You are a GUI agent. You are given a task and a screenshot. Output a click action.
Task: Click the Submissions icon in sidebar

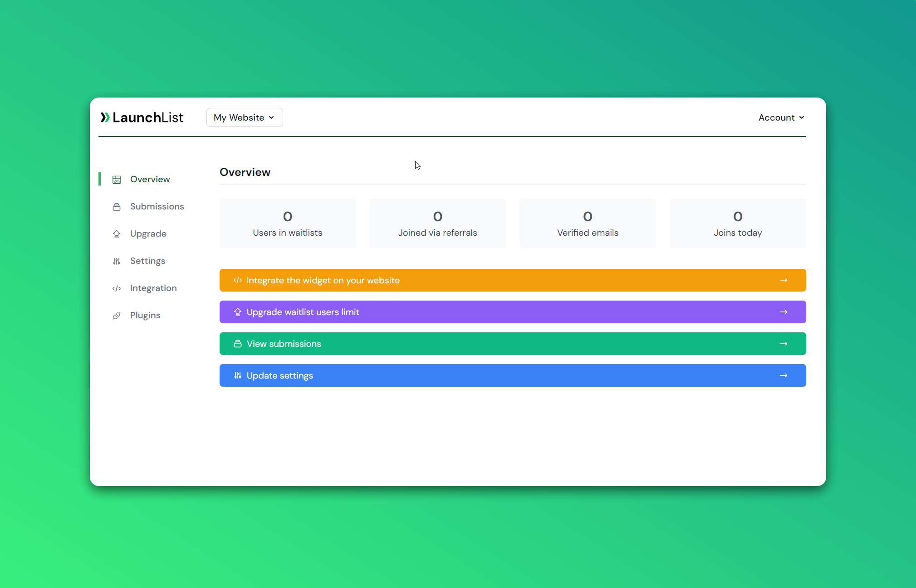(117, 207)
